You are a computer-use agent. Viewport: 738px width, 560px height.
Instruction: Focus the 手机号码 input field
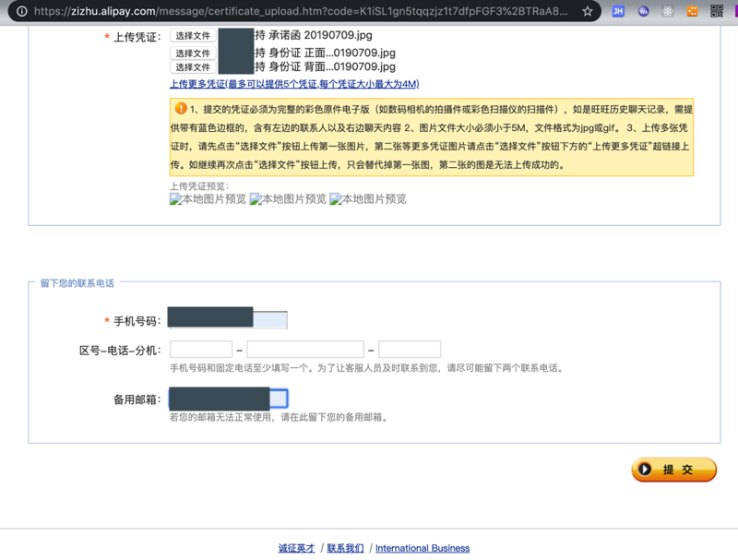[x=228, y=320]
